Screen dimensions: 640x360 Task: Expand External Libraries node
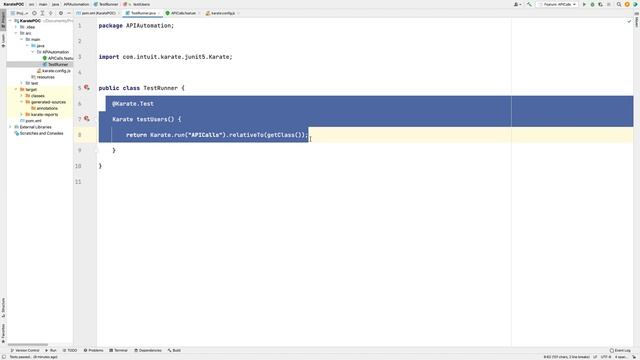point(10,127)
